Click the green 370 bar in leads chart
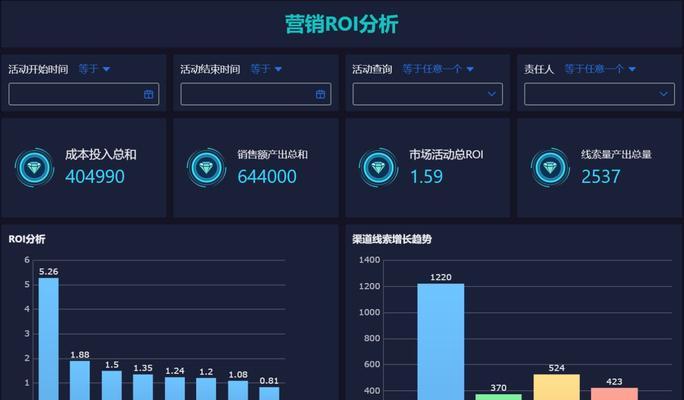Image resolution: width=684 pixels, height=400 pixels. point(498,397)
